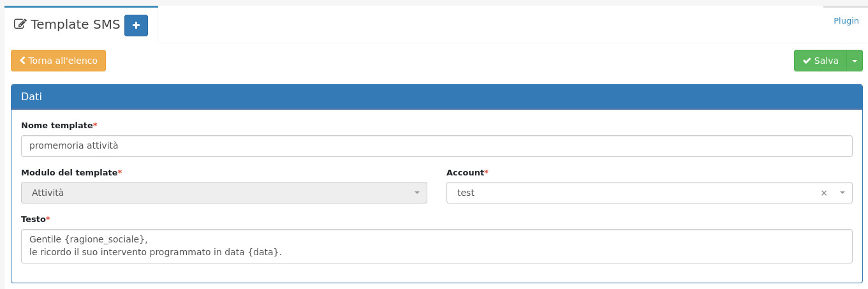The width and height of the screenshot is (868, 289).
Task: Open the Modulo del template dropdown
Action: tap(224, 193)
